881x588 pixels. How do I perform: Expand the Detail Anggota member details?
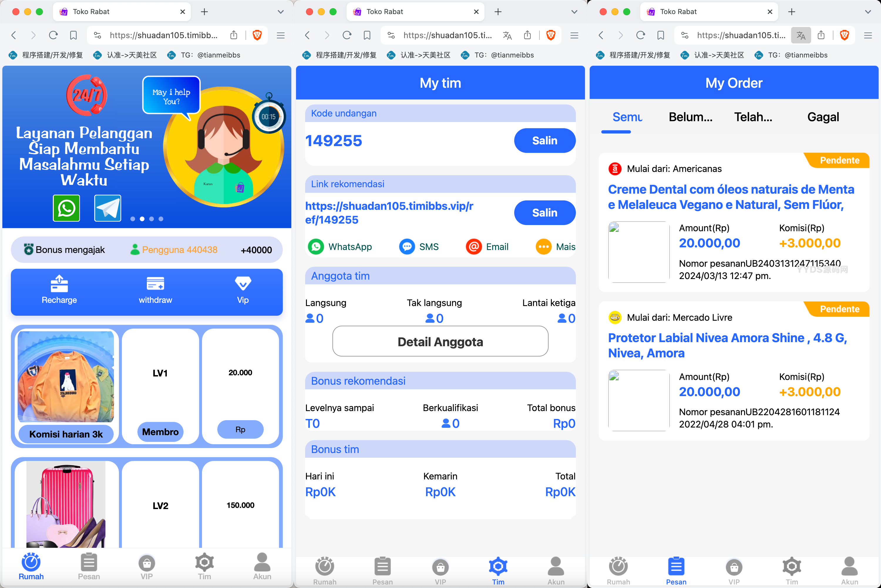[440, 342]
